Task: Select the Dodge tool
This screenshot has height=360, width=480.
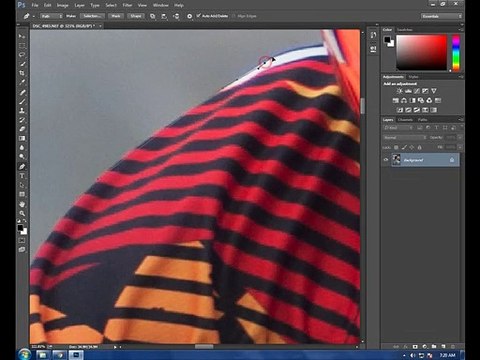Action: (22, 157)
